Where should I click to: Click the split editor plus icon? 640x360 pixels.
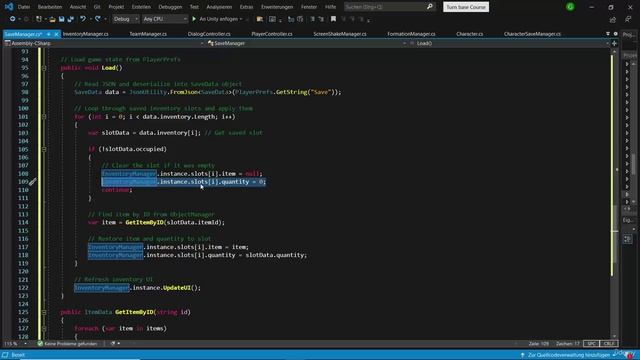(614, 43)
